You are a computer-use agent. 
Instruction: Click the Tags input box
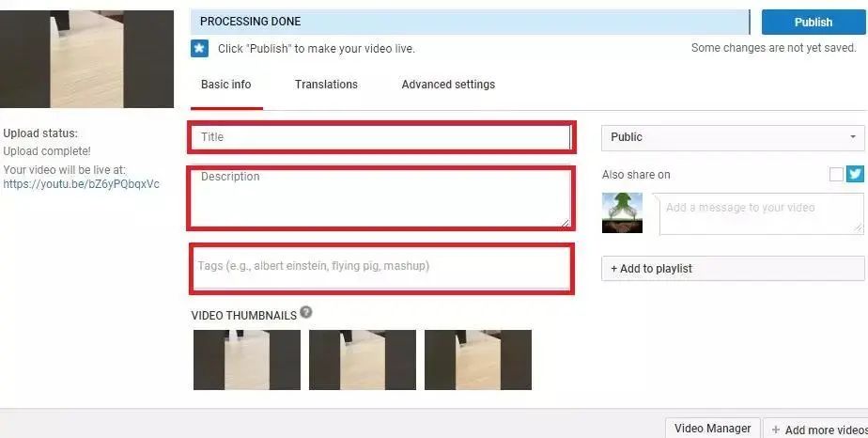[381, 268]
